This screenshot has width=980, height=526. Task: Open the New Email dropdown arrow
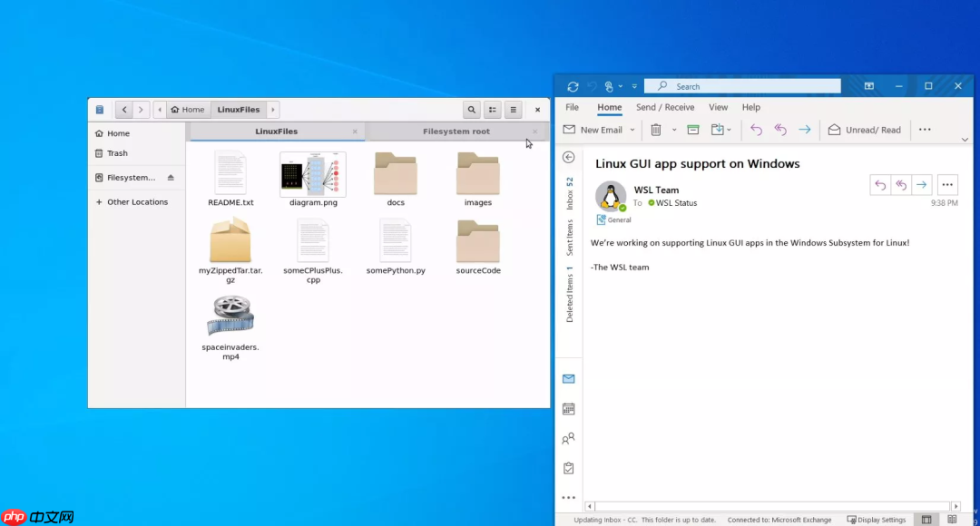pyautogui.click(x=632, y=130)
